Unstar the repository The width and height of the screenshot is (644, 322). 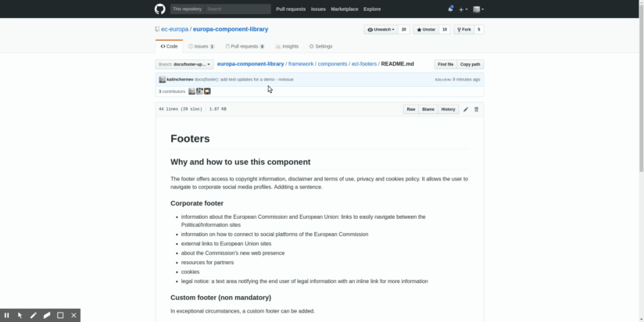point(426,30)
